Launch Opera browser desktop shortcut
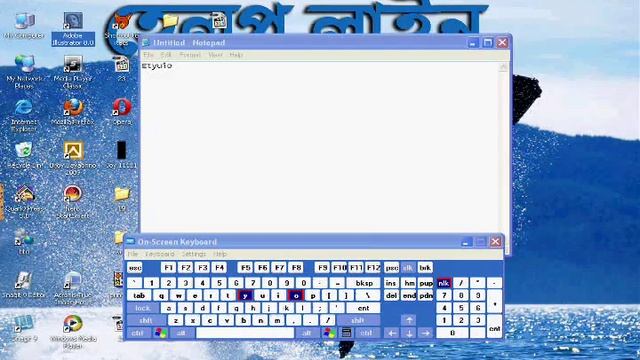 tap(122, 111)
